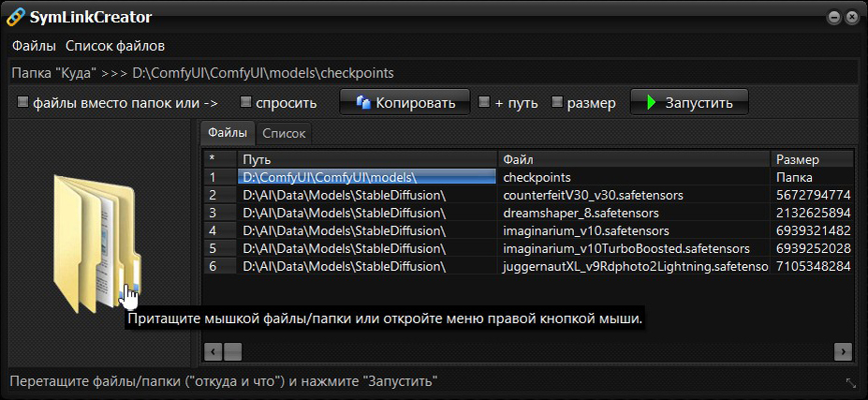Close the SymLinkCreator window
This screenshot has height=400, width=868.
pos(851,18)
